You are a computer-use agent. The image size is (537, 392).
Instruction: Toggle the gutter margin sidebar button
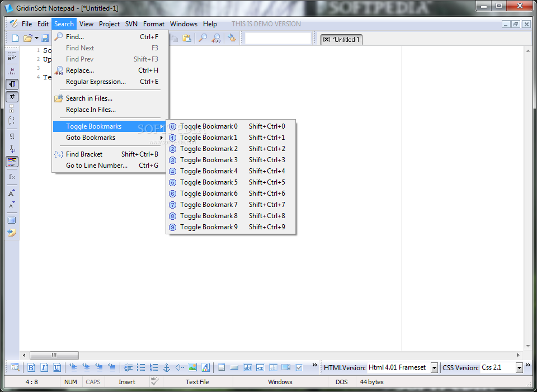[12, 84]
